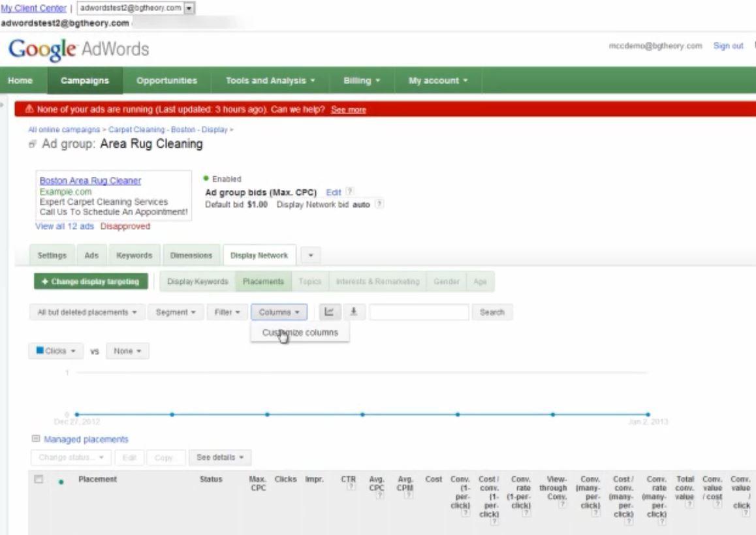Open the See details dropdown
The height and width of the screenshot is (535, 756).
[220, 457]
